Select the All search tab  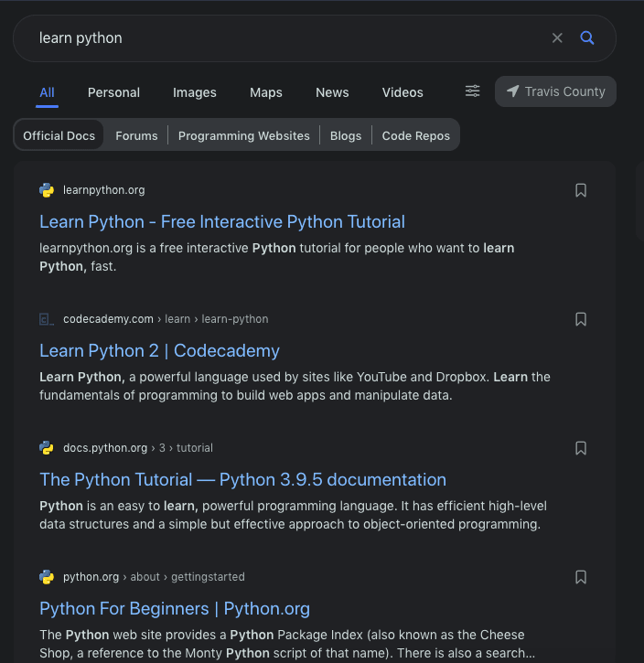click(x=47, y=92)
